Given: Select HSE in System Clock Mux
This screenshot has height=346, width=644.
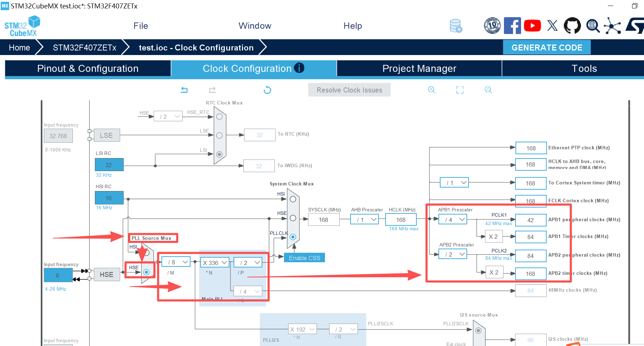Looking at the screenshot, I should (x=293, y=218).
